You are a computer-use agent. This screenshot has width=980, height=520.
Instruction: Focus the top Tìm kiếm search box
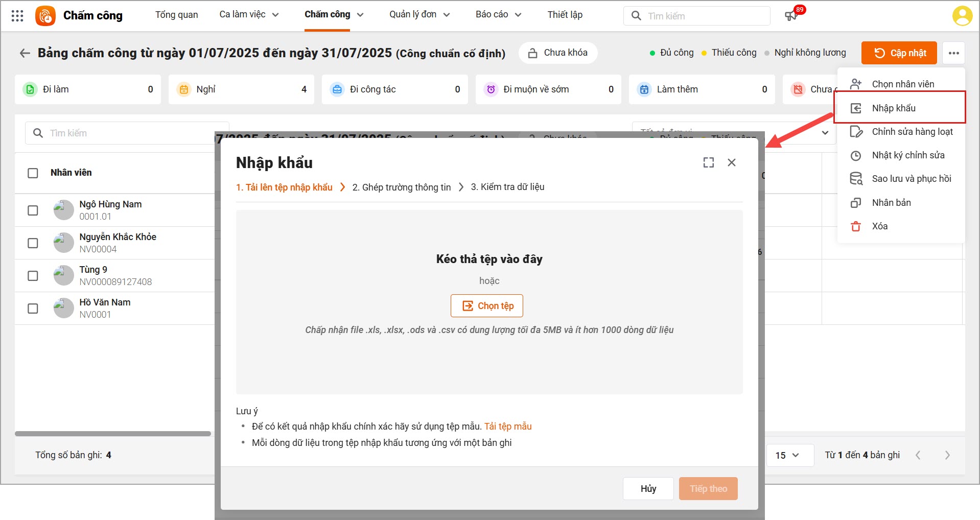(x=705, y=16)
